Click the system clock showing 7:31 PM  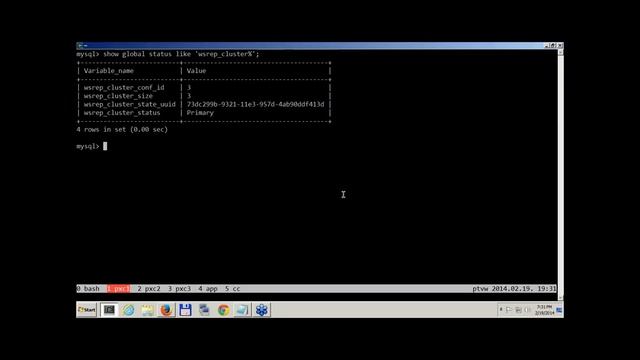(544, 310)
